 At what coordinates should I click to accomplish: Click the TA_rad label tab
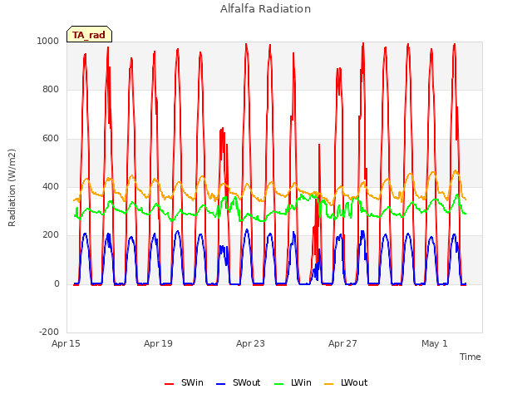click(89, 34)
